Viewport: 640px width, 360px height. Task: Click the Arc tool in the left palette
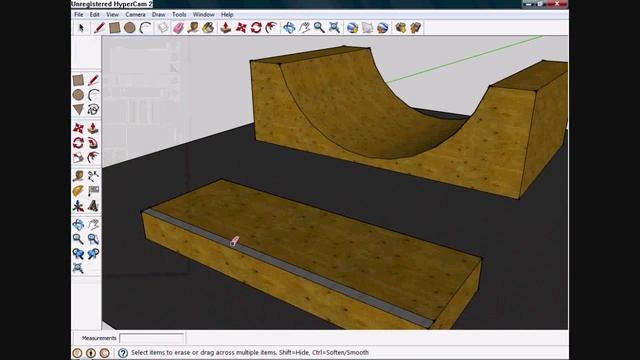(x=93, y=95)
